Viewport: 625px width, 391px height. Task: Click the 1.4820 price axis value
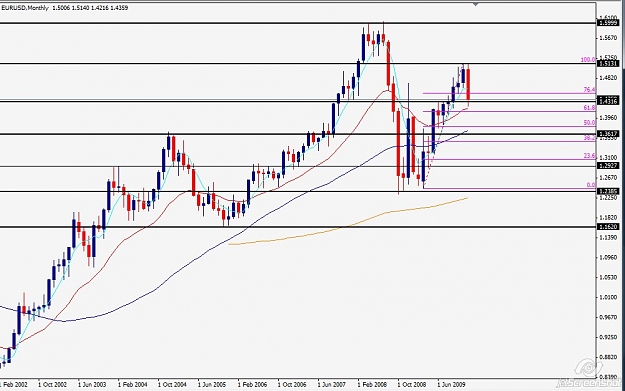click(x=609, y=78)
